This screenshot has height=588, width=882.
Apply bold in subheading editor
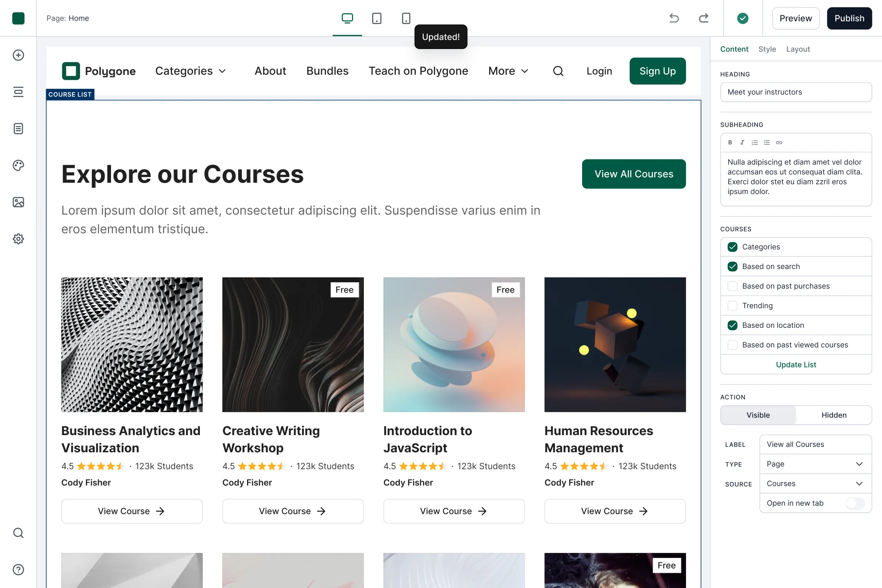pyautogui.click(x=730, y=143)
